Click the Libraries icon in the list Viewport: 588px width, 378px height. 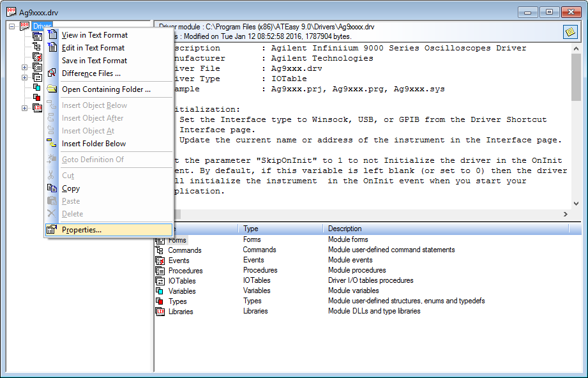[160, 311]
